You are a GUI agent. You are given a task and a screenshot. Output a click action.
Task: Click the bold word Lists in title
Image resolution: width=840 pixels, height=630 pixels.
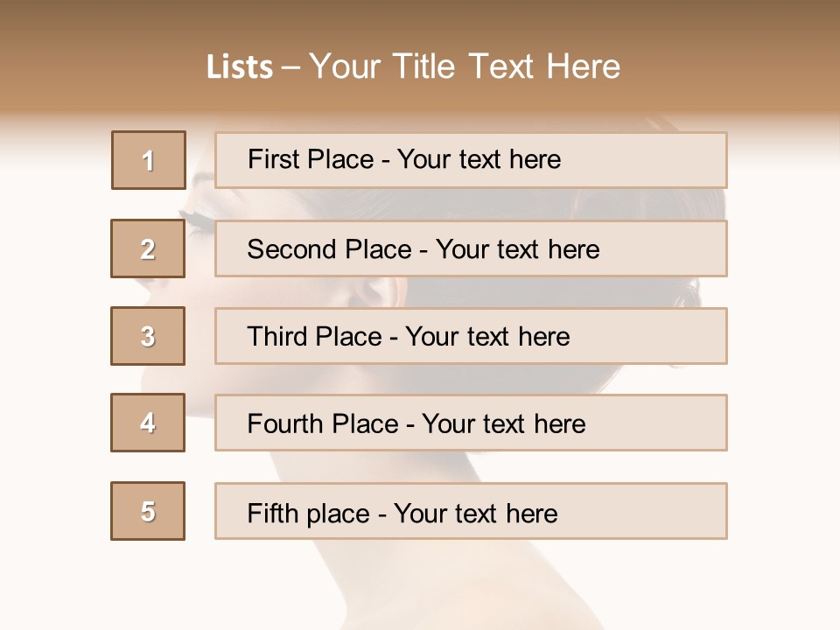click(240, 67)
